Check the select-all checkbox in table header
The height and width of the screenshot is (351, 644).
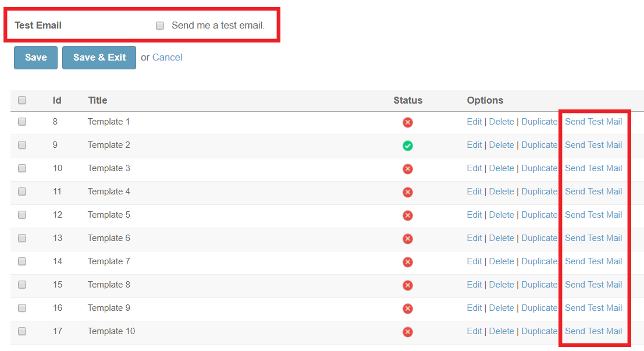(22, 100)
